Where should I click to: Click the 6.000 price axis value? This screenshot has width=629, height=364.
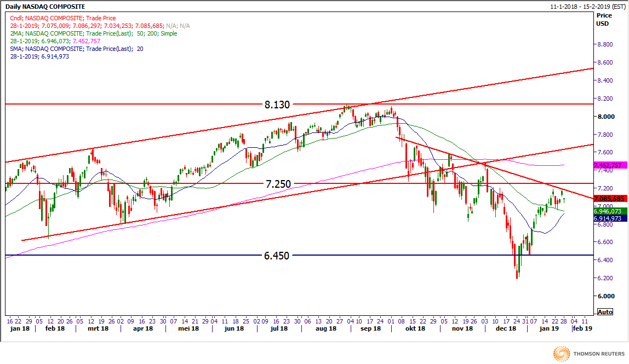click(x=606, y=296)
